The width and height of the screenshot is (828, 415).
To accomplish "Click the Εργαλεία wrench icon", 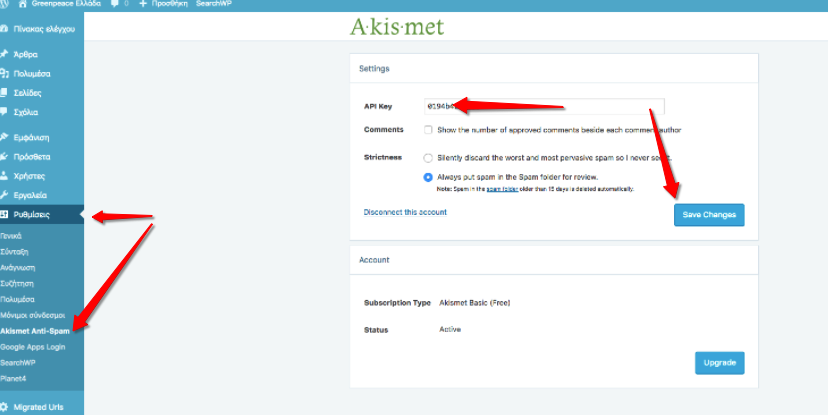I will [x=4, y=195].
